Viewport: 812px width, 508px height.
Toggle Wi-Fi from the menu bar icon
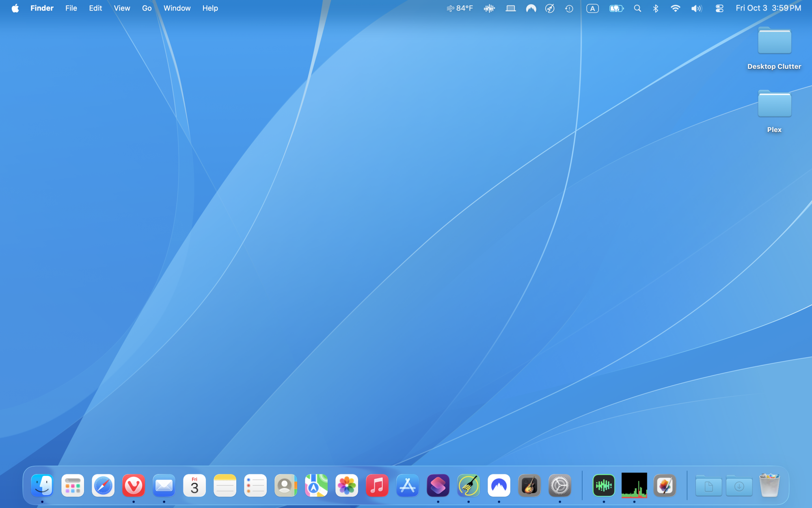pyautogui.click(x=675, y=8)
